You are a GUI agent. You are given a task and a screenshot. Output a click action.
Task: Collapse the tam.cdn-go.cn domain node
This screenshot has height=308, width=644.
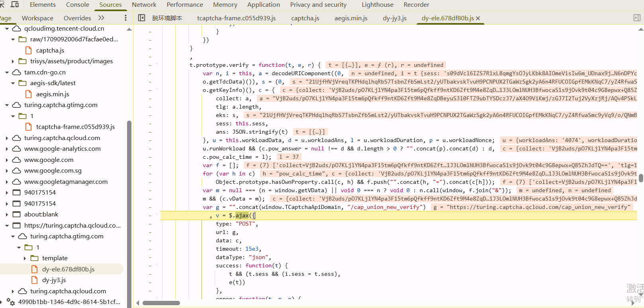coord(7,72)
